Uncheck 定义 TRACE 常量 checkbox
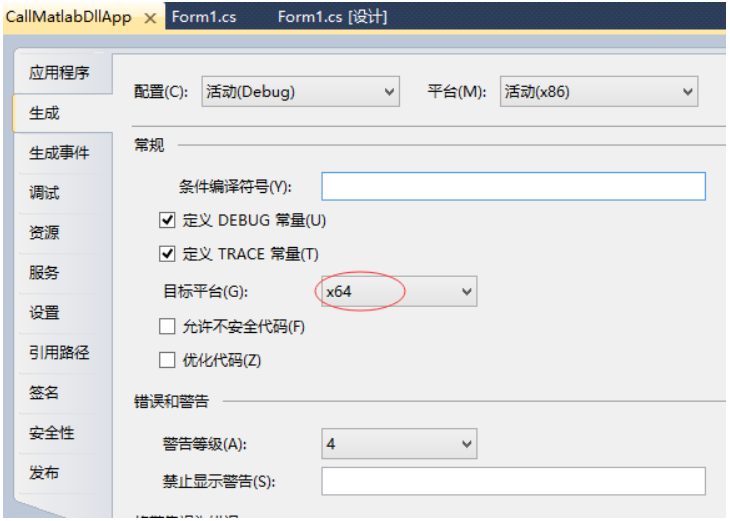The width and height of the screenshot is (730, 521). [167, 254]
